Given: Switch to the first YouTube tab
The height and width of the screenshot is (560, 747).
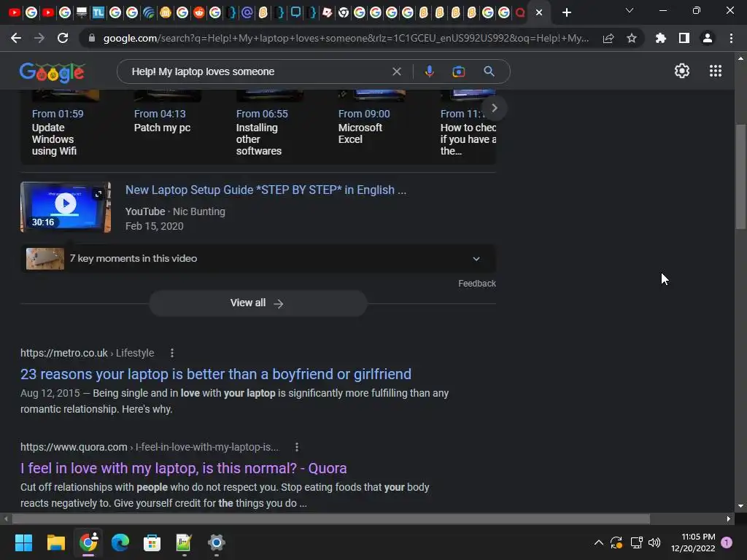Looking at the screenshot, I should coord(15,12).
